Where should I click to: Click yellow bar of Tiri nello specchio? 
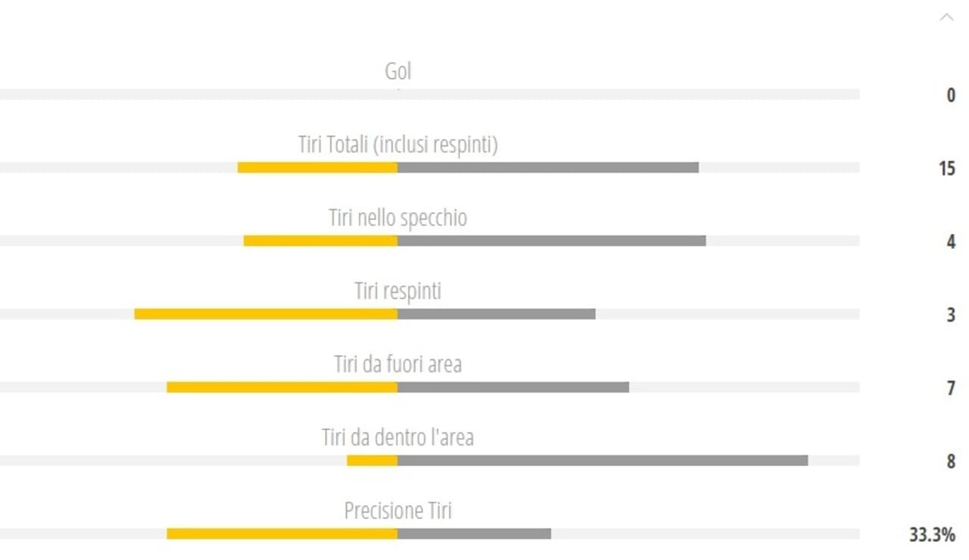[x=320, y=241]
